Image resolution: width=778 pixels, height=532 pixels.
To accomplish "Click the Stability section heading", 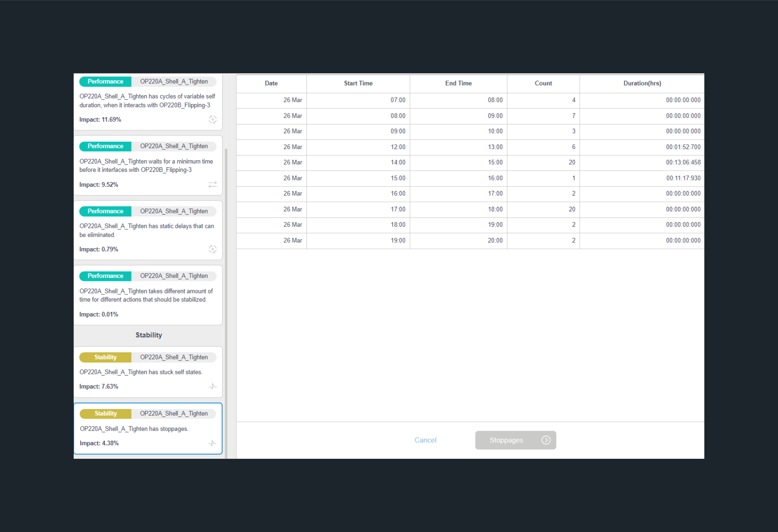I will tap(149, 335).
